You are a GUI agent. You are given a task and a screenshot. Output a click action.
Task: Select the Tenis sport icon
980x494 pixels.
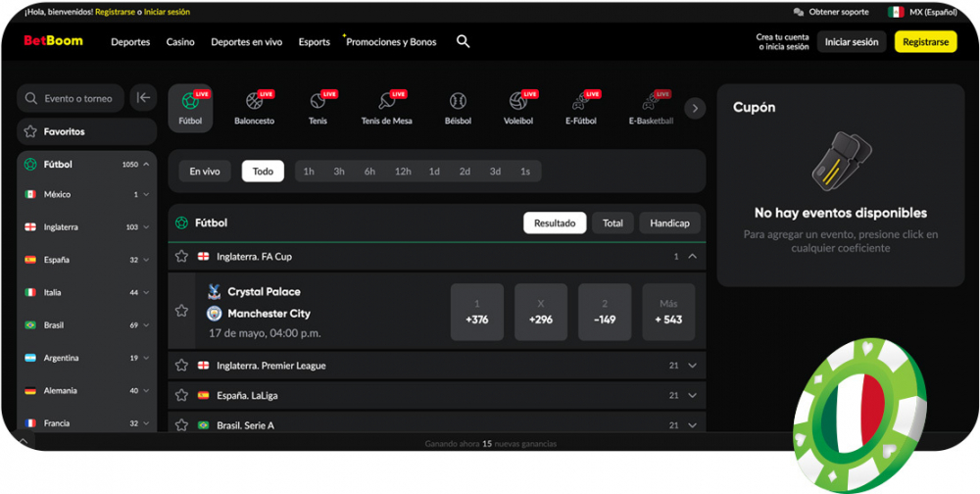(318, 108)
